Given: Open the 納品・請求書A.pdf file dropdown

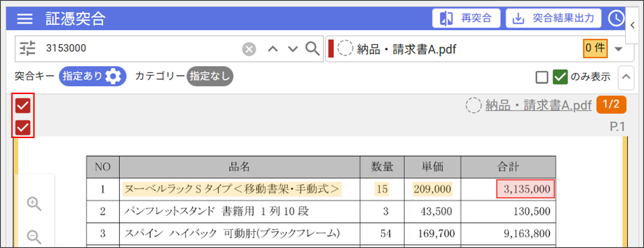Looking at the screenshot, I should 618,49.
